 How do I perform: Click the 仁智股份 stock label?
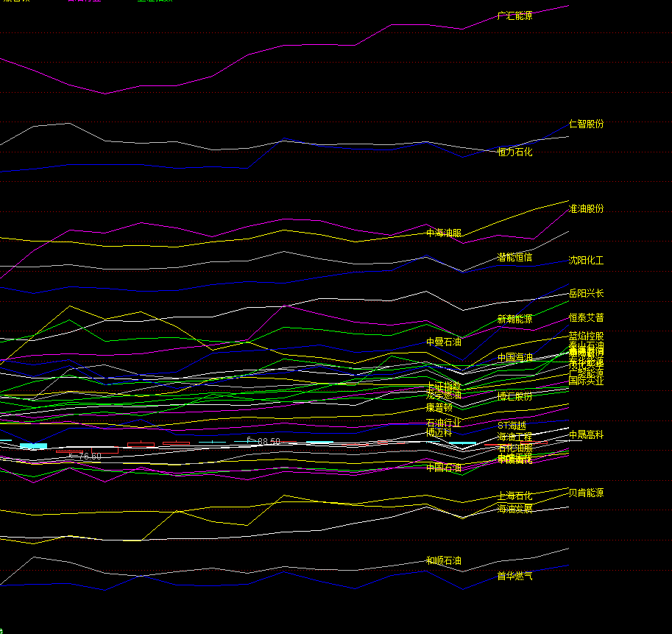click(586, 124)
